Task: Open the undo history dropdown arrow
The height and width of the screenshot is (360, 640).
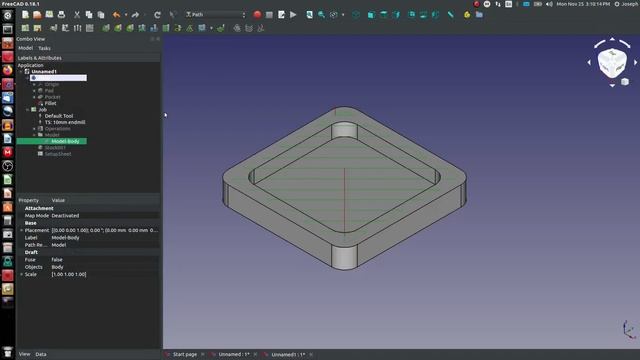Action: [x=126, y=15]
